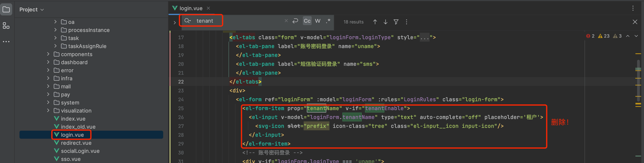This screenshot has width=644, height=163.
Task: Toggle Regex search option
Action: tap(328, 21)
